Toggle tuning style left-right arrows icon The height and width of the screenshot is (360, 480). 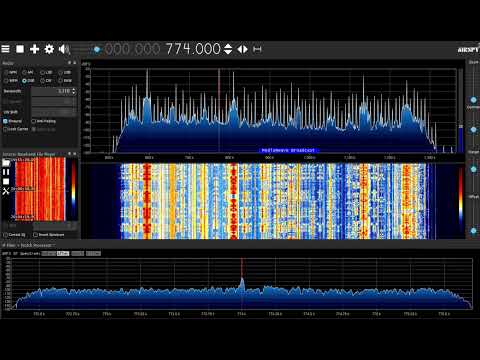pos(243,49)
